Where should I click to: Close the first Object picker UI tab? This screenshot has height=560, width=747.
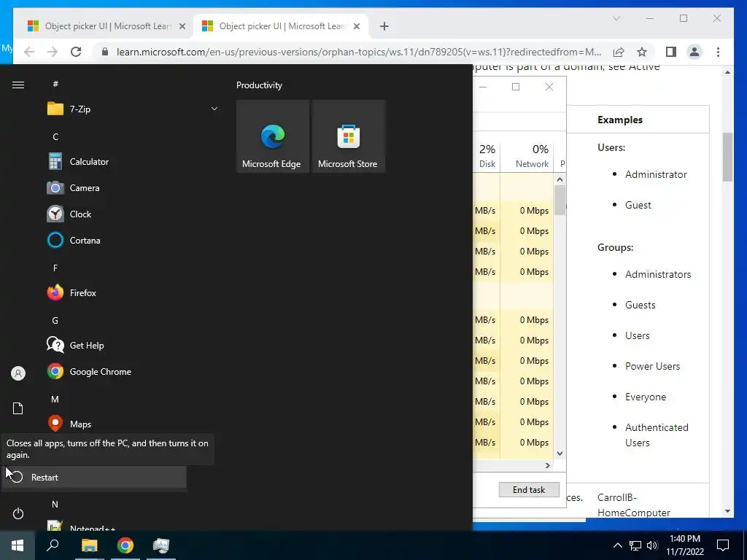pyautogui.click(x=182, y=26)
